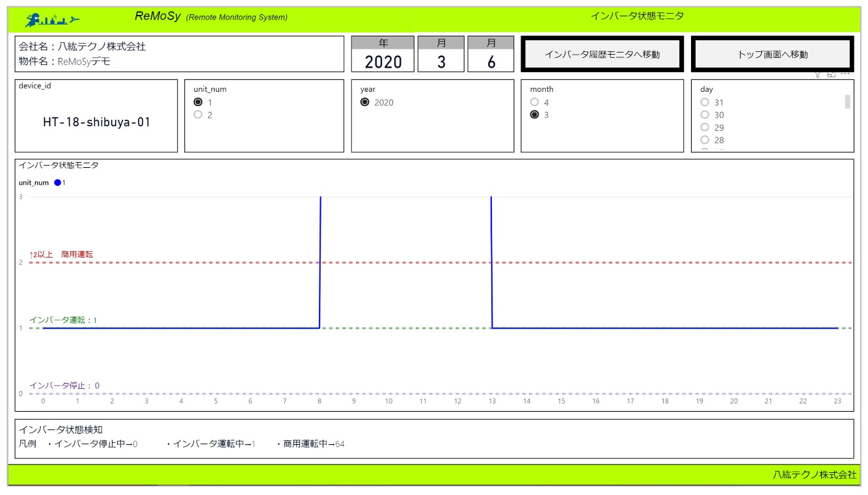The image size is (868, 495).
Task: Click the インバータ状態モニタ header title
Action: click(x=637, y=16)
